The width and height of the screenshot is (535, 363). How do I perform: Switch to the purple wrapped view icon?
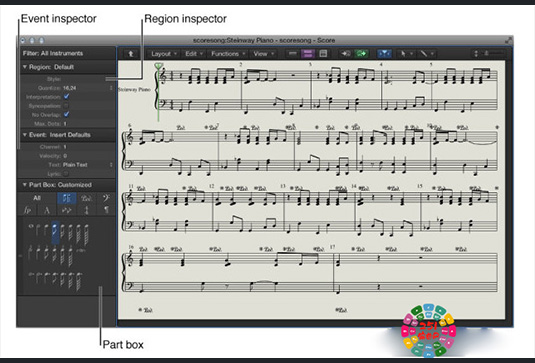(x=308, y=53)
